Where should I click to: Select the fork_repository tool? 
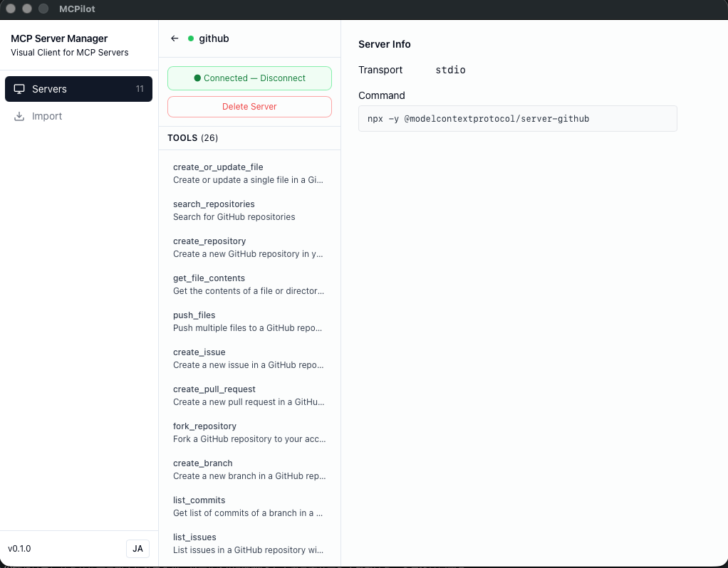[249, 433]
